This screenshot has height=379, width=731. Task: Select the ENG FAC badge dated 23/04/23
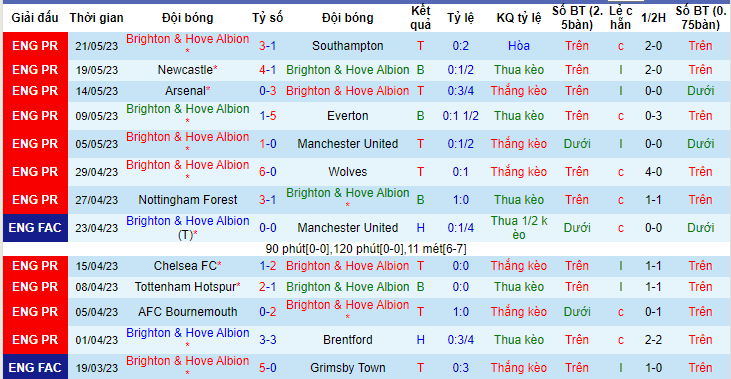35,227
